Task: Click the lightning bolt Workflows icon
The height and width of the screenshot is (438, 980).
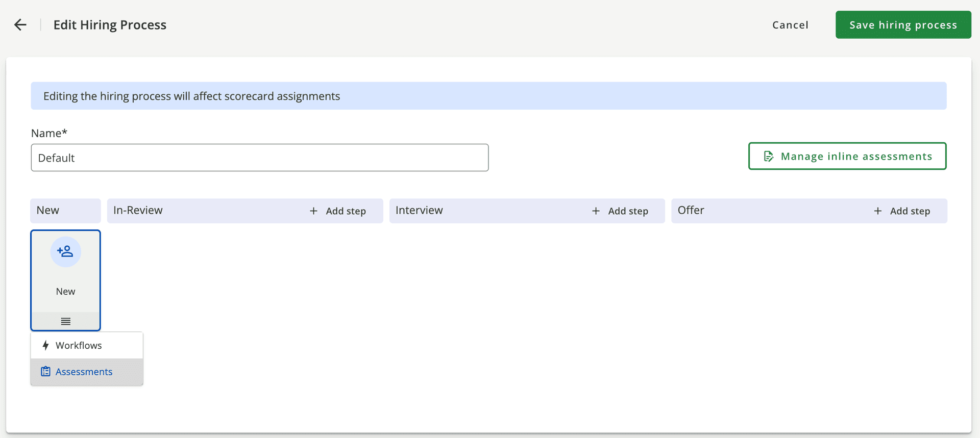Action: click(45, 346)
